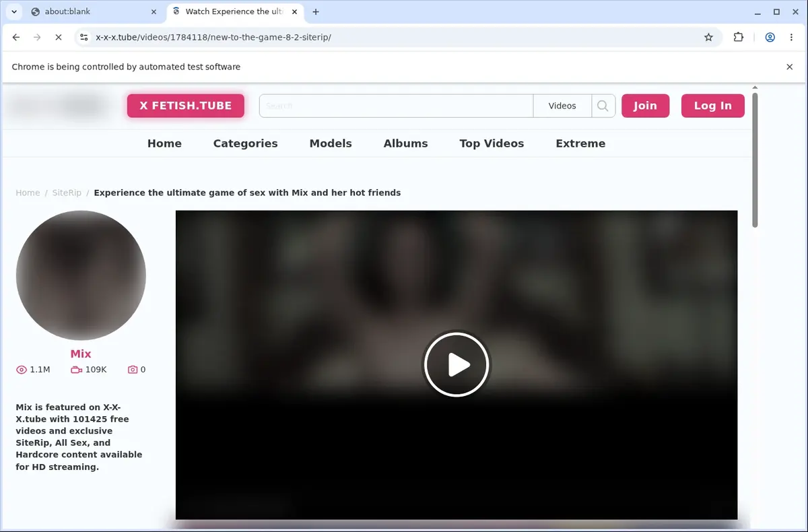This screenshot has height=532, width=808.
Task: Open the Models menu item
Action: coord(331,143)
